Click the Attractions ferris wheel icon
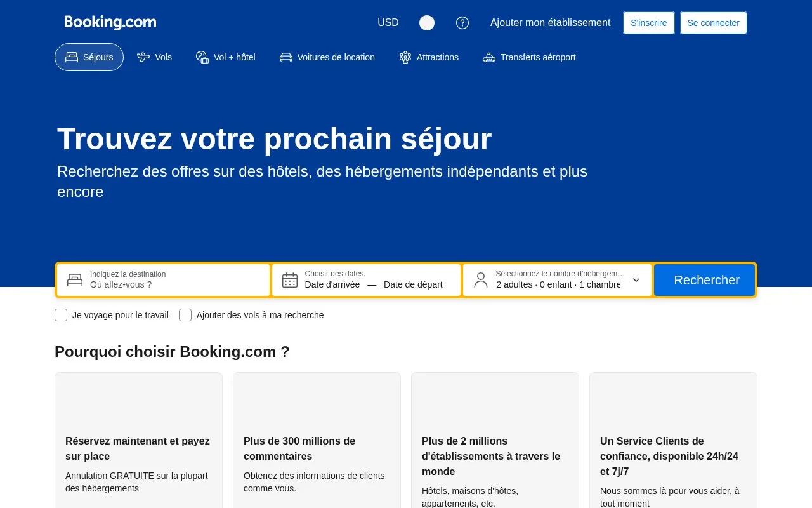 click(x=405, y=57)
